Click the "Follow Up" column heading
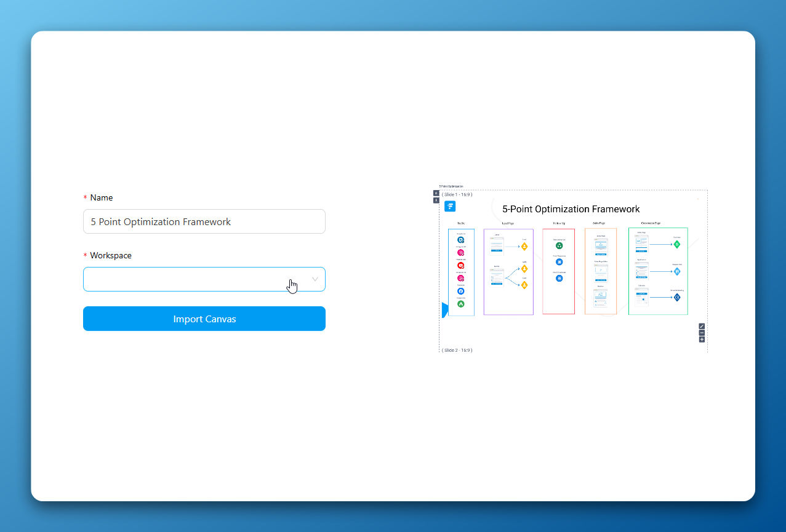 (x=559, y=223)
